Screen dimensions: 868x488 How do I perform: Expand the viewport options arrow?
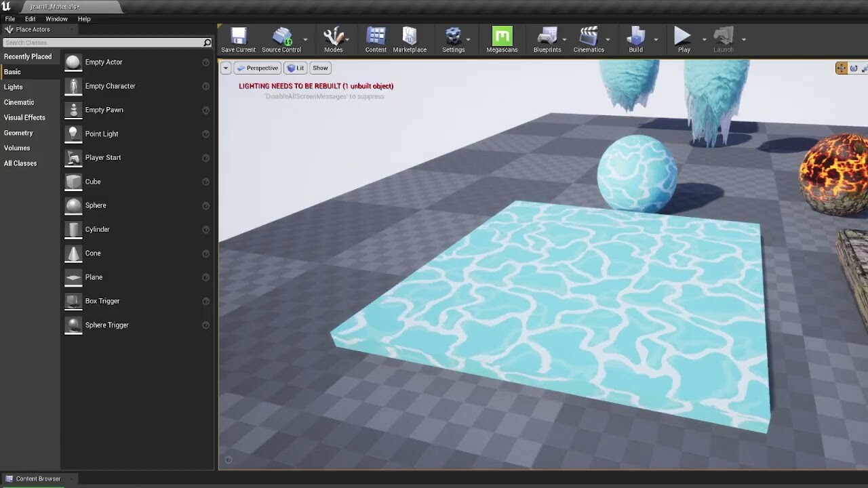[x=225, y=68]
